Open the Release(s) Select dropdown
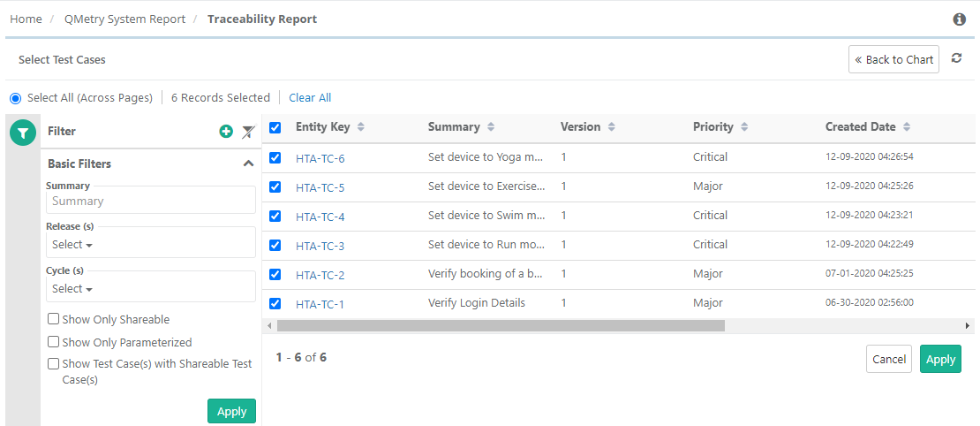 (x=72, y=245)
